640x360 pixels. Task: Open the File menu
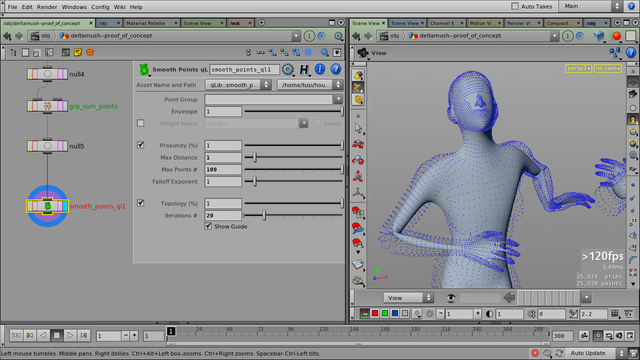(12, 7)
